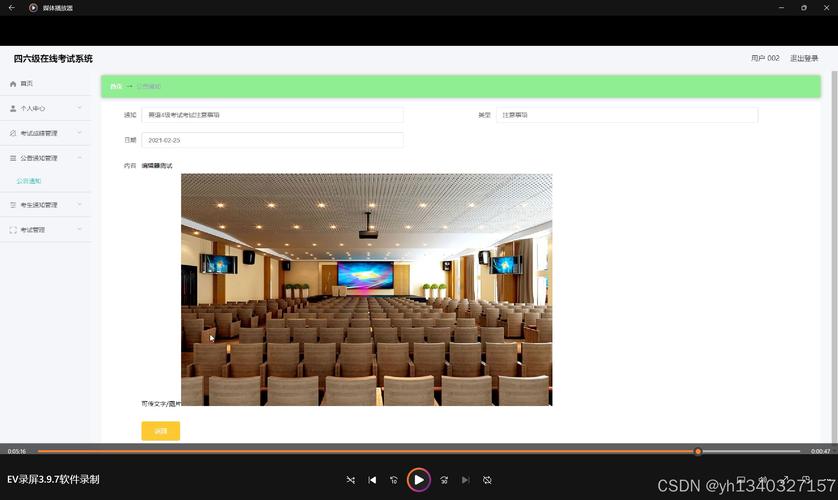Image resolution: width=838 pixels, height=500 pixels.
Task: Click the icon beside 考试成绩管理
Action: (x=13, y=133)
